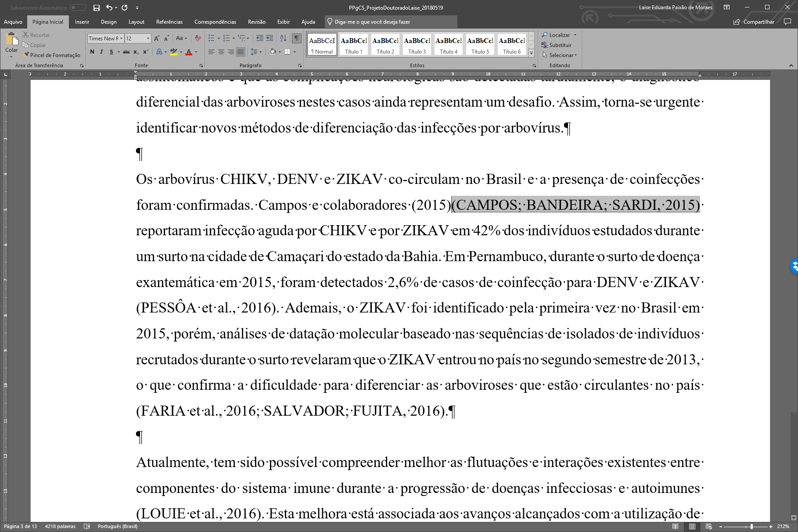Click the Copiar button
798x532 pixels.
point(35,45)
